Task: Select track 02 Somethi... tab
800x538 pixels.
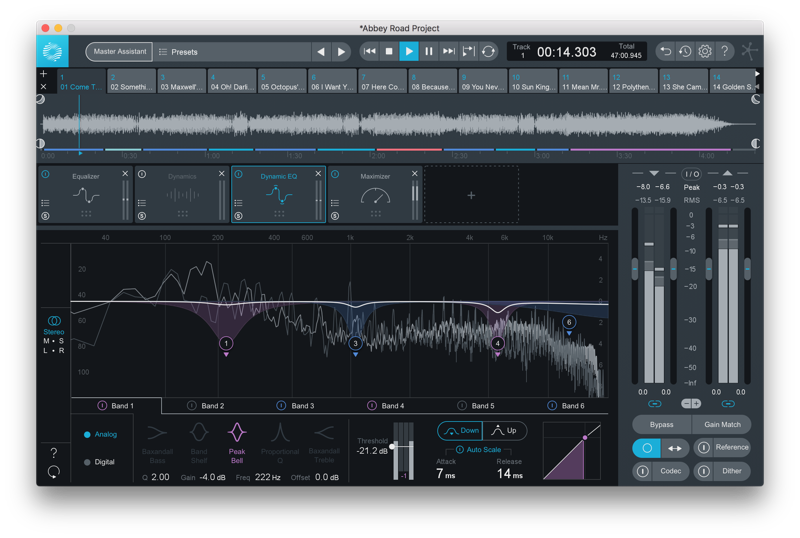Action: pyautogui.click(x=131, y=81)
